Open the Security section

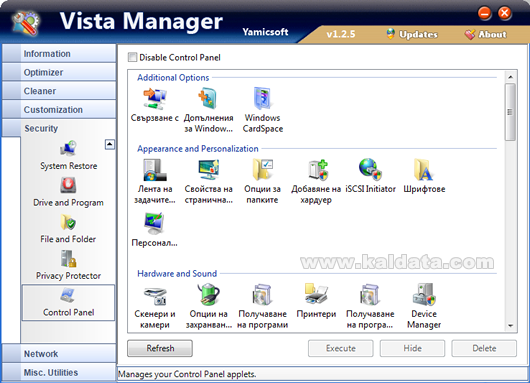point(59,128)
